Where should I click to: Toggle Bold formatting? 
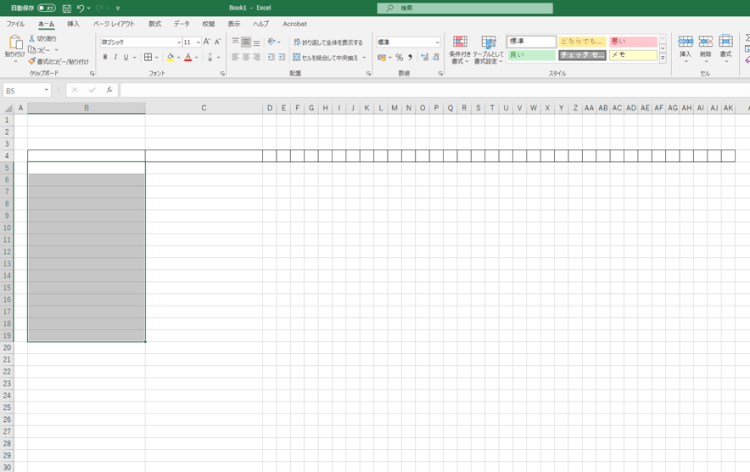point(104,57)
